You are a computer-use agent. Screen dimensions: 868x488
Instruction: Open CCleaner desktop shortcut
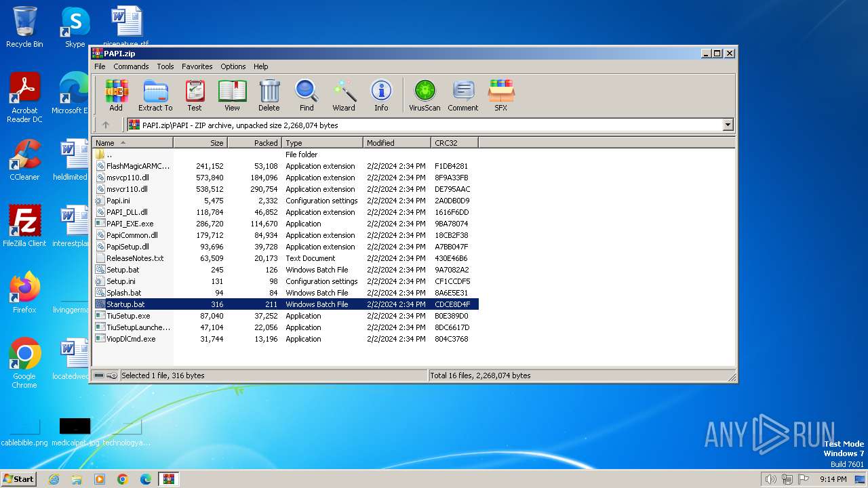point(24,160)
